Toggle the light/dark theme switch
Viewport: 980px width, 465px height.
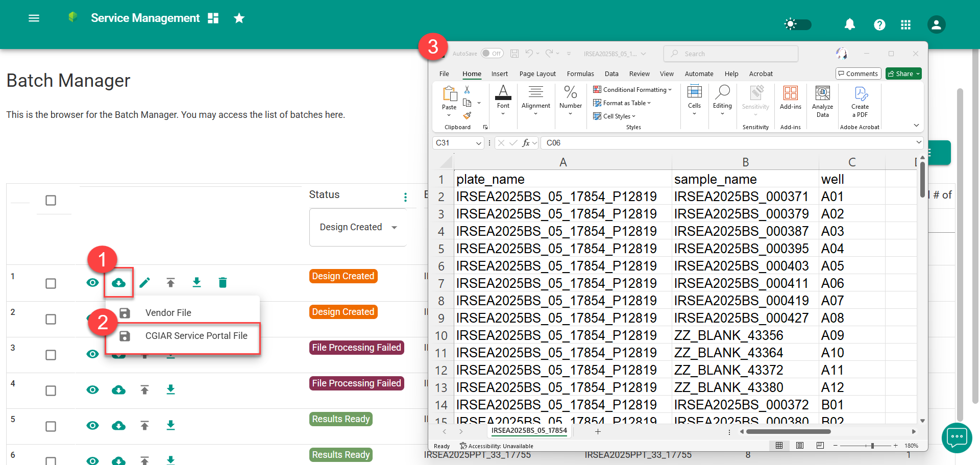click(798, 25)
